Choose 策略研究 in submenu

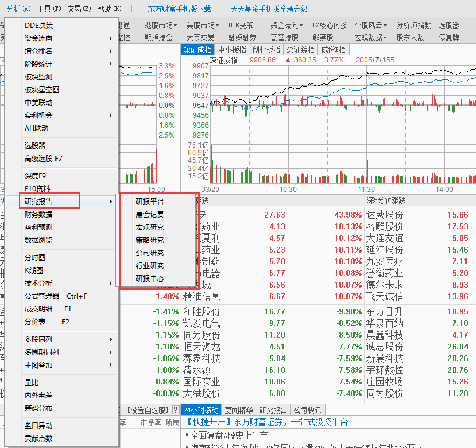(x=150, y=240)
